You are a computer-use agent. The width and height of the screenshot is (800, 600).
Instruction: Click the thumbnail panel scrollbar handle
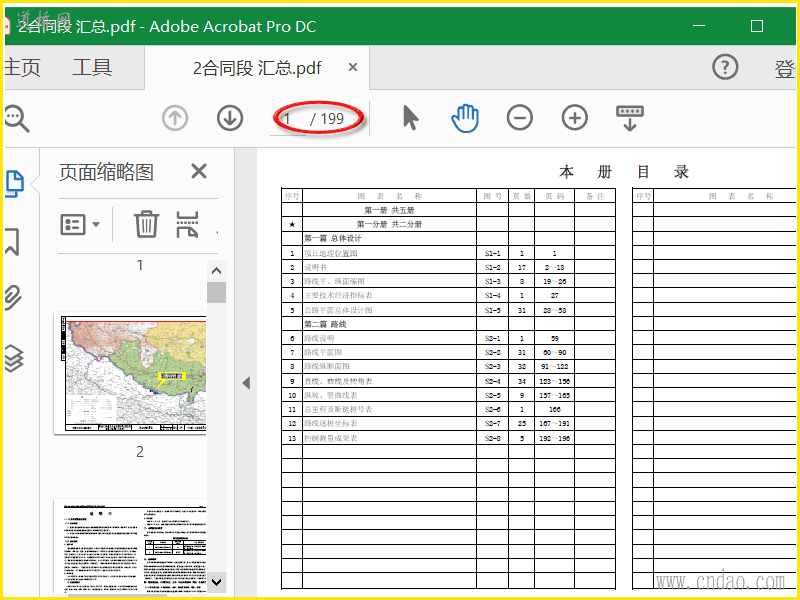point(216,292)
